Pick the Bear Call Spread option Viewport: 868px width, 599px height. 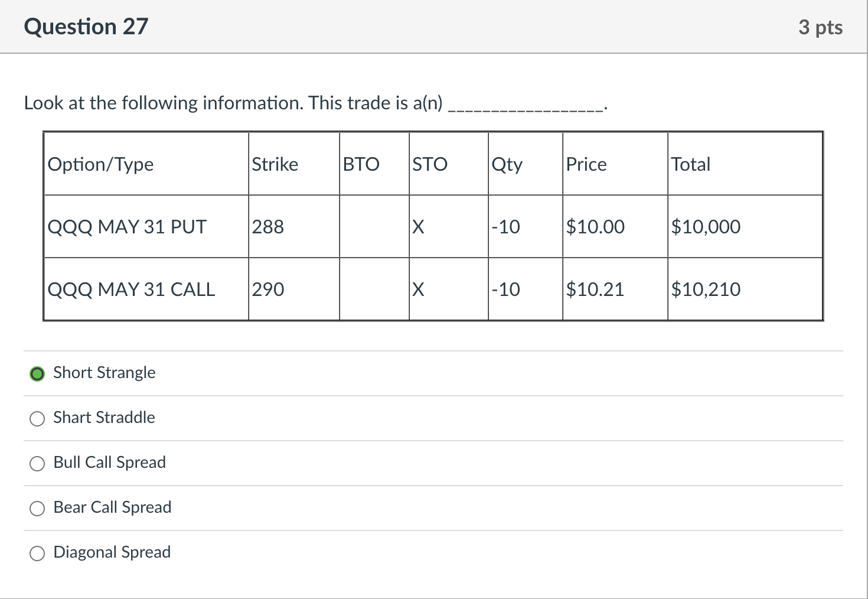click(x=37, y=509)
